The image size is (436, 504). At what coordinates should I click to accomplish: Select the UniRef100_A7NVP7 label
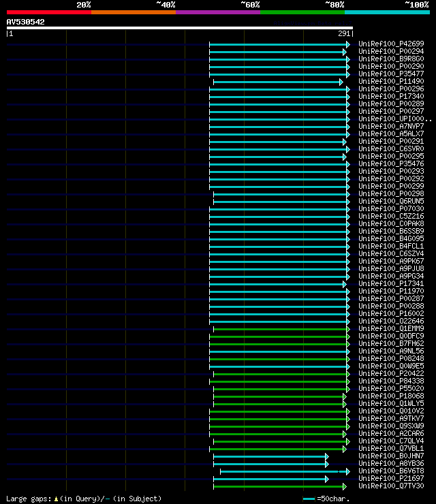tap(391, 126)
